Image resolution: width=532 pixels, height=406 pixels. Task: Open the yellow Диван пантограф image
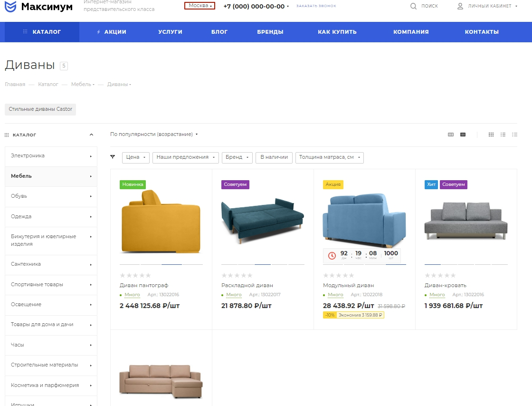tap(161, 222)
